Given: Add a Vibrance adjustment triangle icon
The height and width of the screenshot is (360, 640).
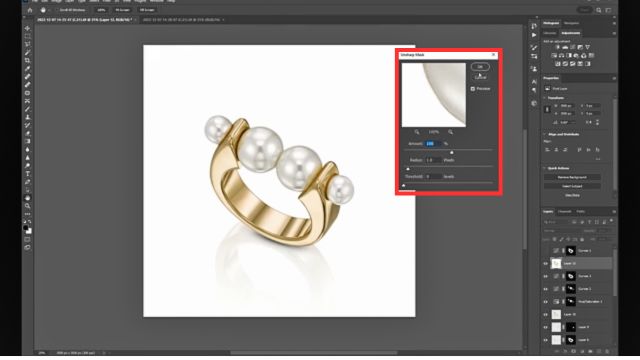Looking at the screenshot, I should tap(588, 47).
